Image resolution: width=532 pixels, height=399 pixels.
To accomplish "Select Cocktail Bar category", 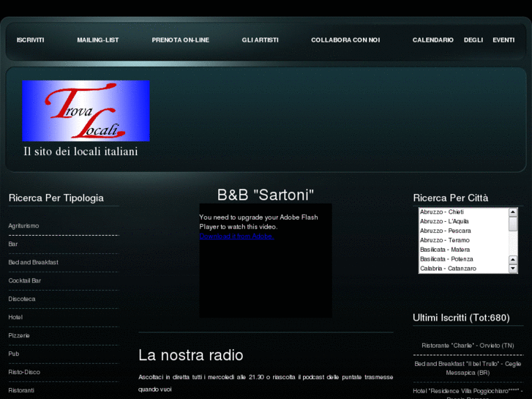I will point(24,281).
